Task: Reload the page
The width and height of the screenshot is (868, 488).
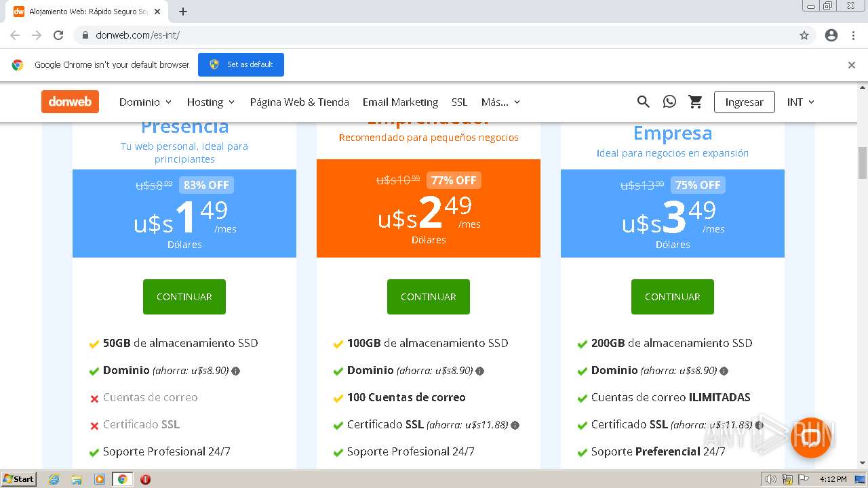Action: 58,35
